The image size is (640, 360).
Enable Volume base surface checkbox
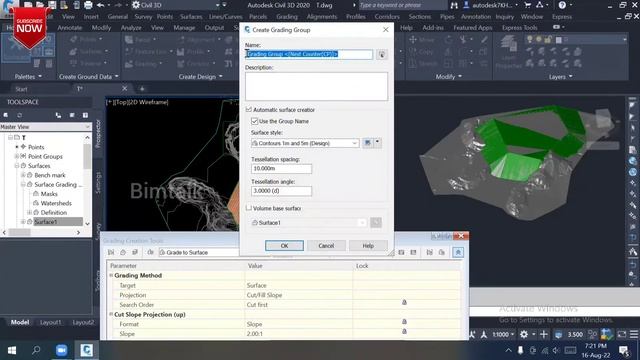pos(249,208)
